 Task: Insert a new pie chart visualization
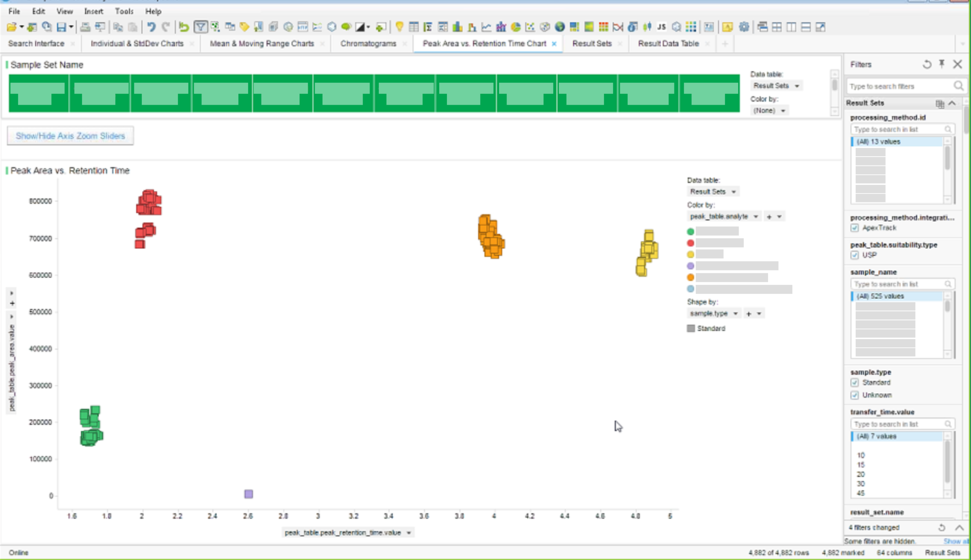coord(516,27)
